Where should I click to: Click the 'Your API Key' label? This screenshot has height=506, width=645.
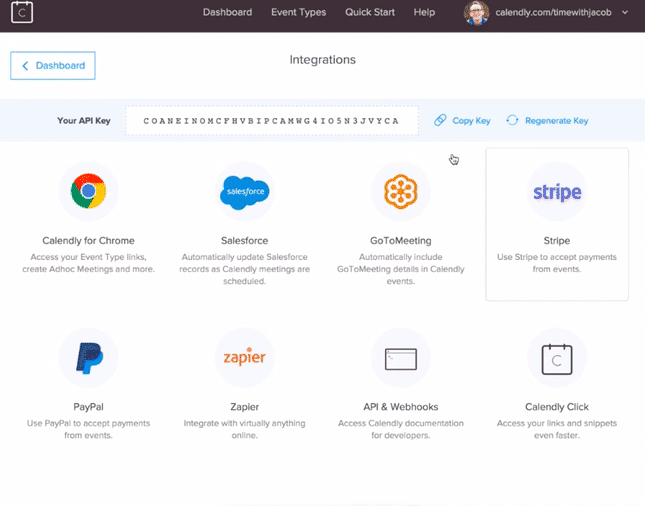click(84, 121)
